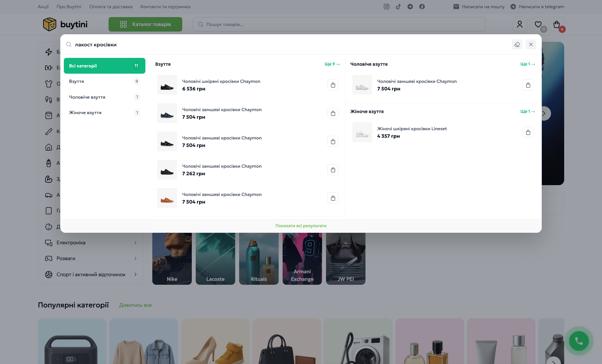
Task: Open the Про Buytini menu link
Action: [69, 7]
